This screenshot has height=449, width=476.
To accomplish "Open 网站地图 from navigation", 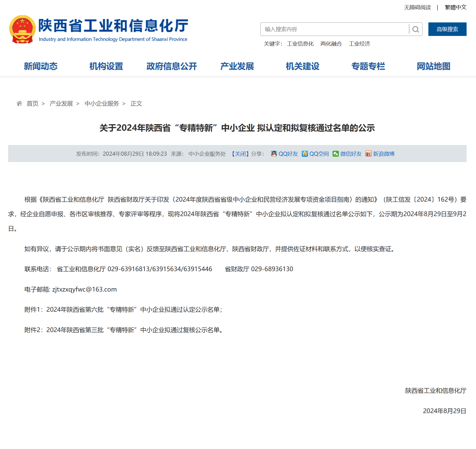I will (433, 66).
